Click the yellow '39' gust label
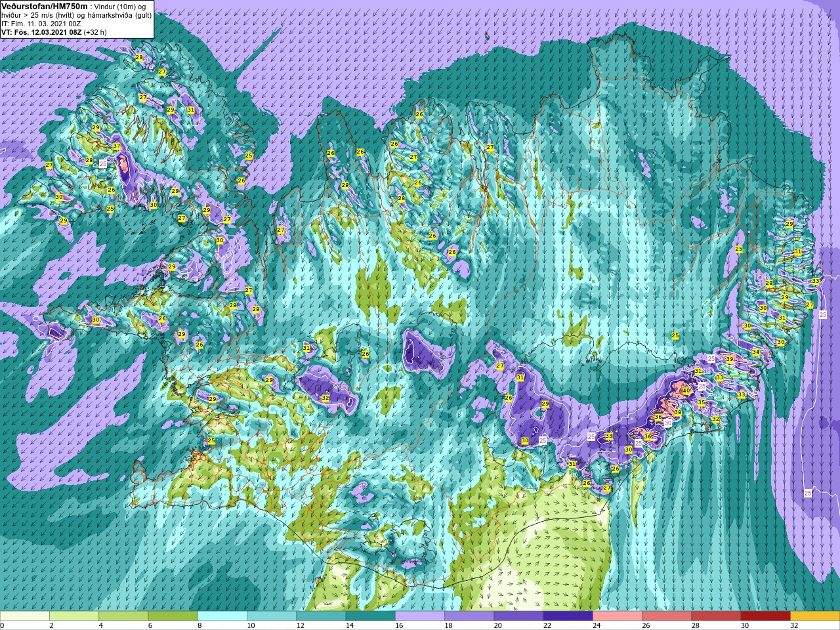Image resolution: width=840 pixels, height=630 pixels. tap(729, 359)
